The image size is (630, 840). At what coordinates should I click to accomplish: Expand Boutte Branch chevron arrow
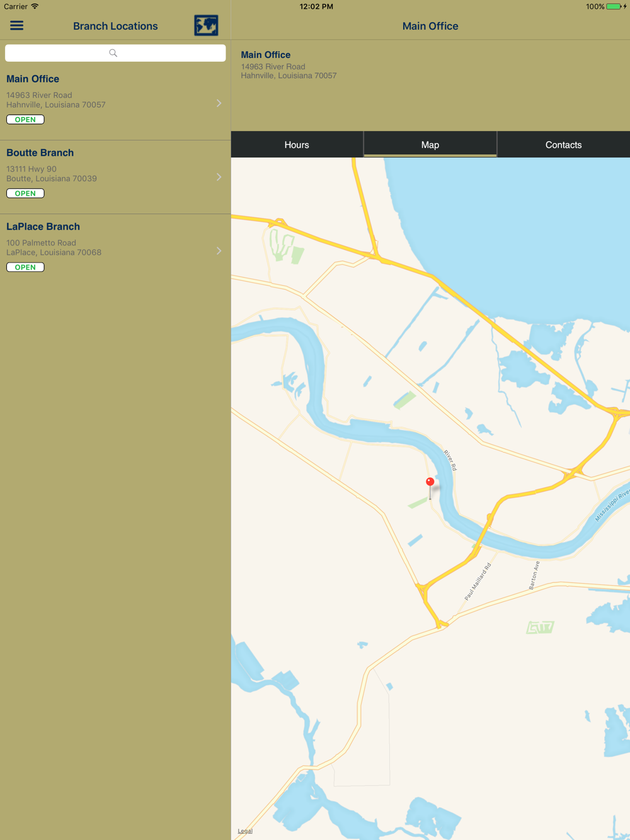219,177
